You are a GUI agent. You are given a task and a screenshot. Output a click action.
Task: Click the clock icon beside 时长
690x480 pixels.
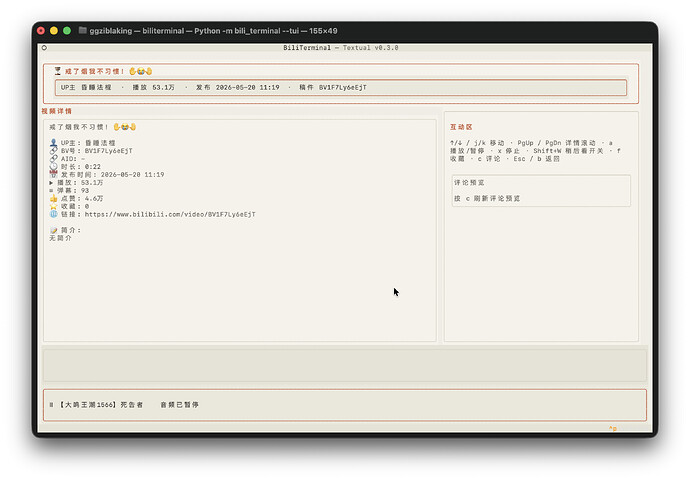[x=53, y=166]
